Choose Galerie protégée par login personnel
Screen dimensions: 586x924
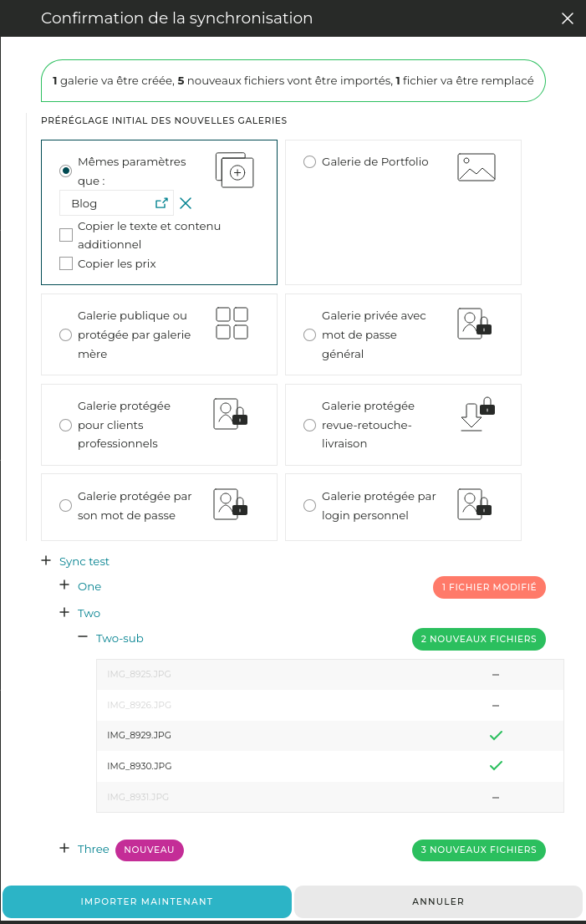(310, 505)
